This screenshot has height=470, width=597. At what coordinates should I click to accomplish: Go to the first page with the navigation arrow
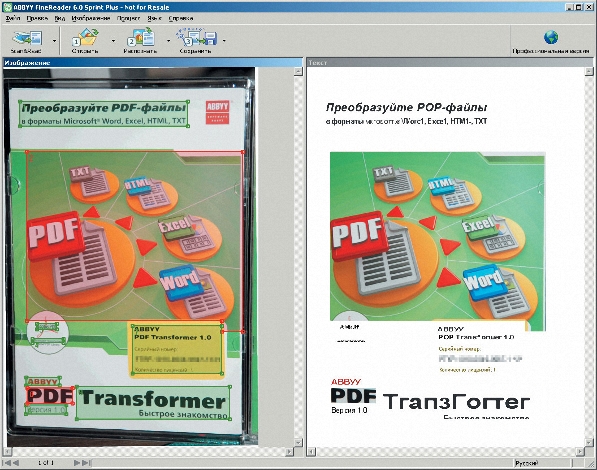pos(6,463)
